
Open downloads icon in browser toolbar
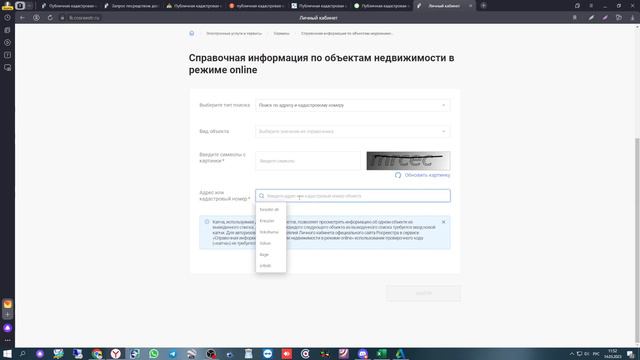[633, 18]
